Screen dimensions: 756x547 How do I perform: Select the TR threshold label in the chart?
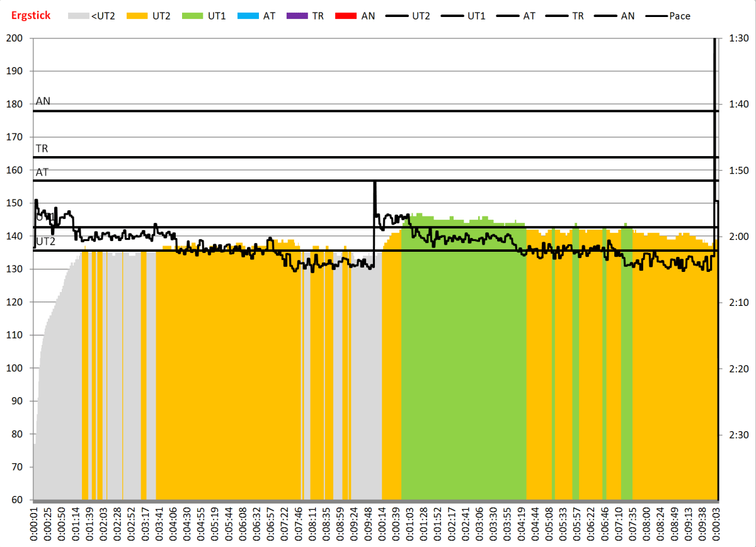pos(42,149)
